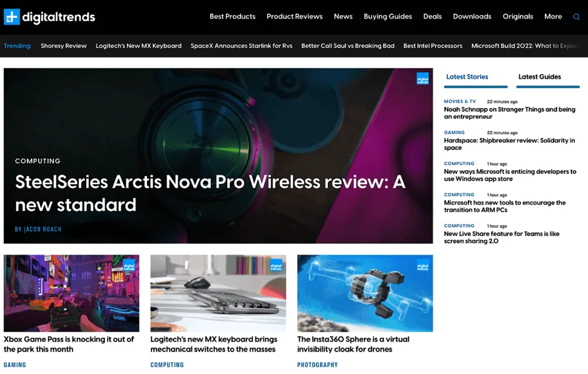The width and height of the screenshot is (588, 374).
Task: Open the Best Products menu
Action: 233,17
